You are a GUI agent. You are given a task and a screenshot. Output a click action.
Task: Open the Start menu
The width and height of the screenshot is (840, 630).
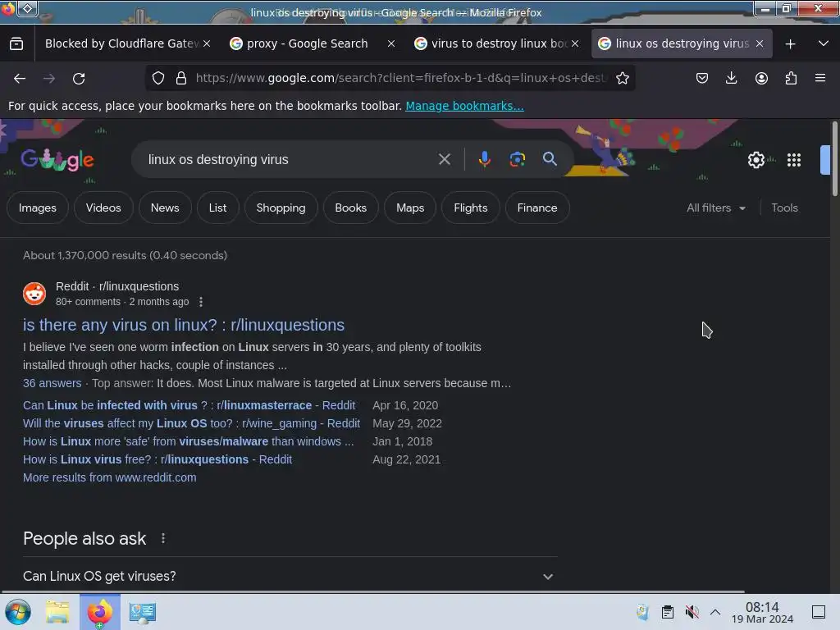(18, 612)
